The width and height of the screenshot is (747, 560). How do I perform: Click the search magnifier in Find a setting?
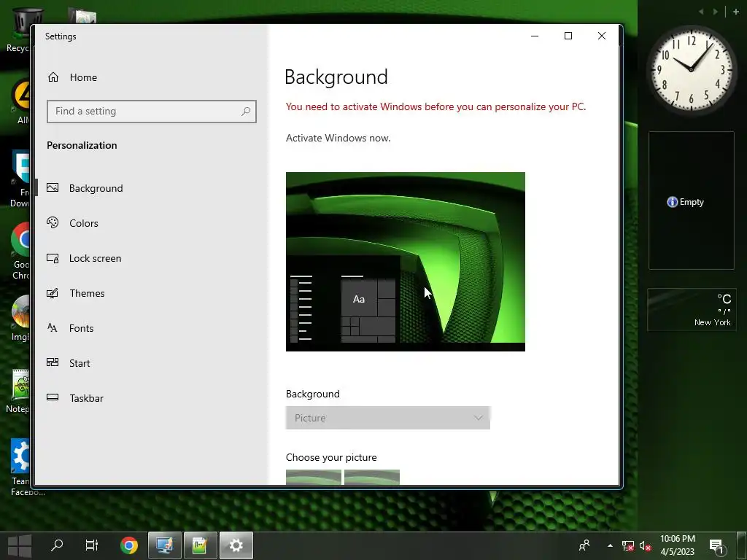click(x=246, y=112)
